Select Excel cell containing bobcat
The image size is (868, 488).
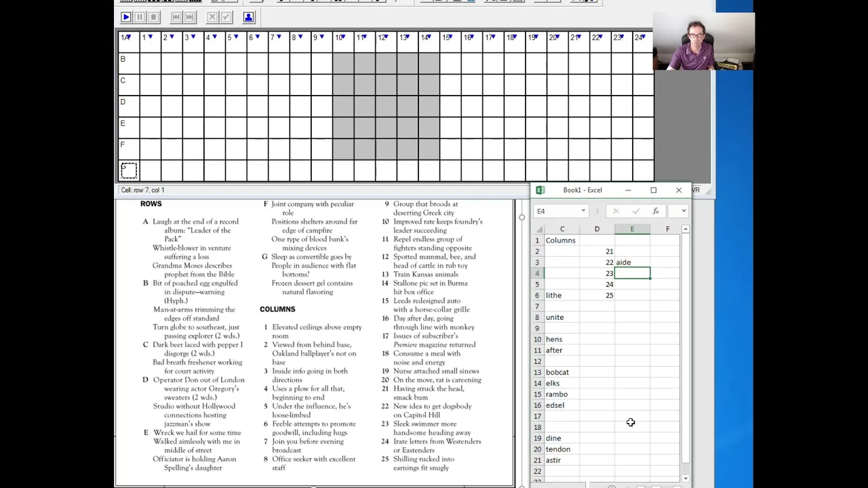(x=561, y=372)
